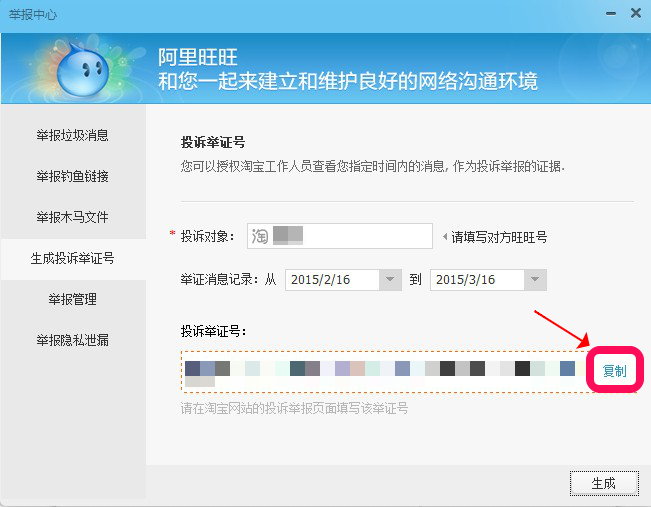The height and width of the screenshot is (507, 651).
Task: Click the end date text 2015/3/16
Action: pyautogui.click(x=465, y=279)
